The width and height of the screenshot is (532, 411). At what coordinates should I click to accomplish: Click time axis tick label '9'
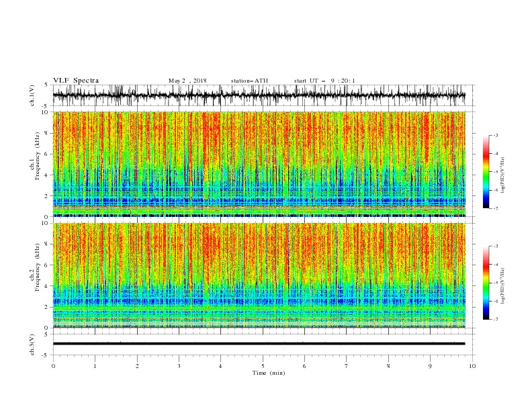pyautogui.click(x=430, y=366)
